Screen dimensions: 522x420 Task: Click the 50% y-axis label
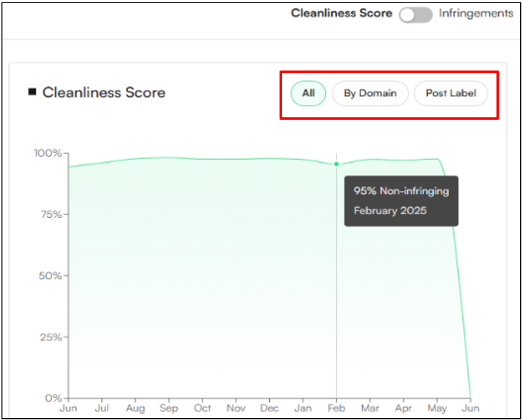click(50, 275)
